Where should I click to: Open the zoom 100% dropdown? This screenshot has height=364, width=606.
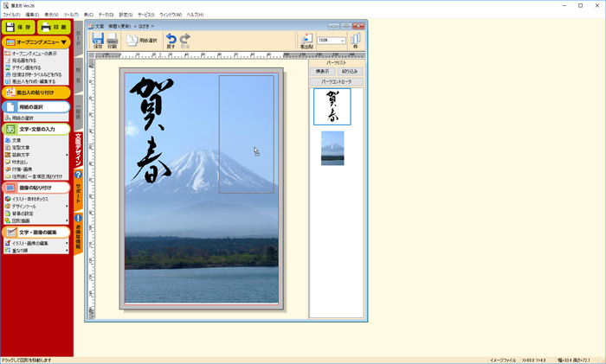click(x=331, y=40)
